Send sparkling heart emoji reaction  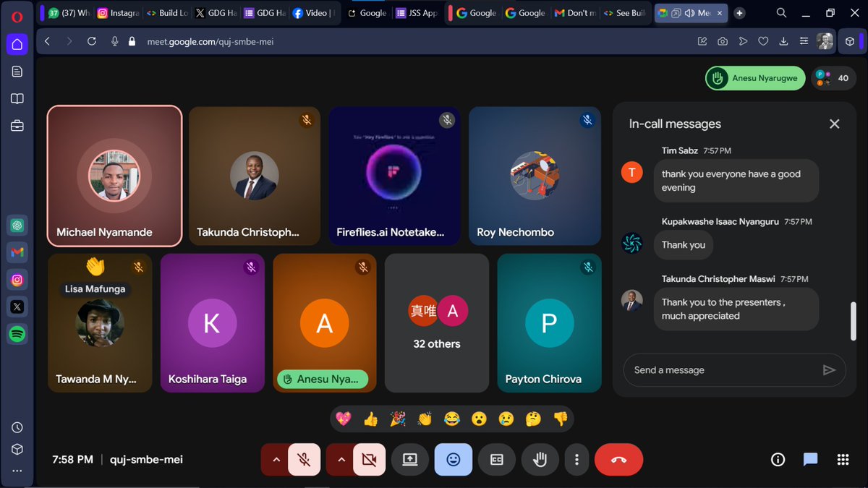tap(344, 419)
